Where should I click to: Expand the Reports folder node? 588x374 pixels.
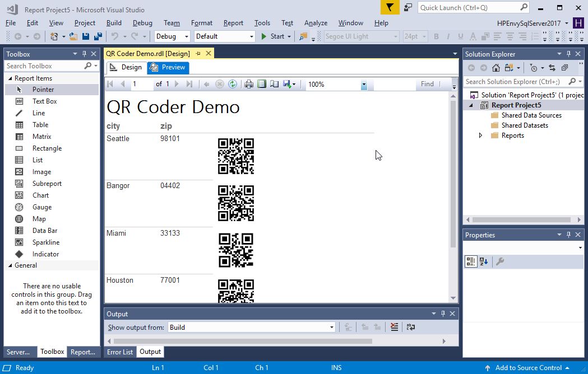pos(480,135)
